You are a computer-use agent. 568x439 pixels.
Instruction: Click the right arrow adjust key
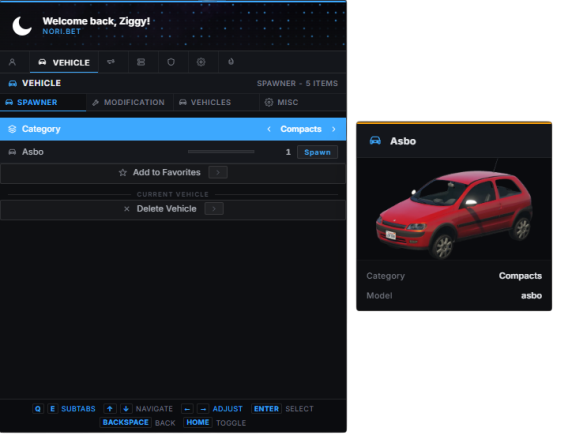pyautogui.click(x=203, y=409)
